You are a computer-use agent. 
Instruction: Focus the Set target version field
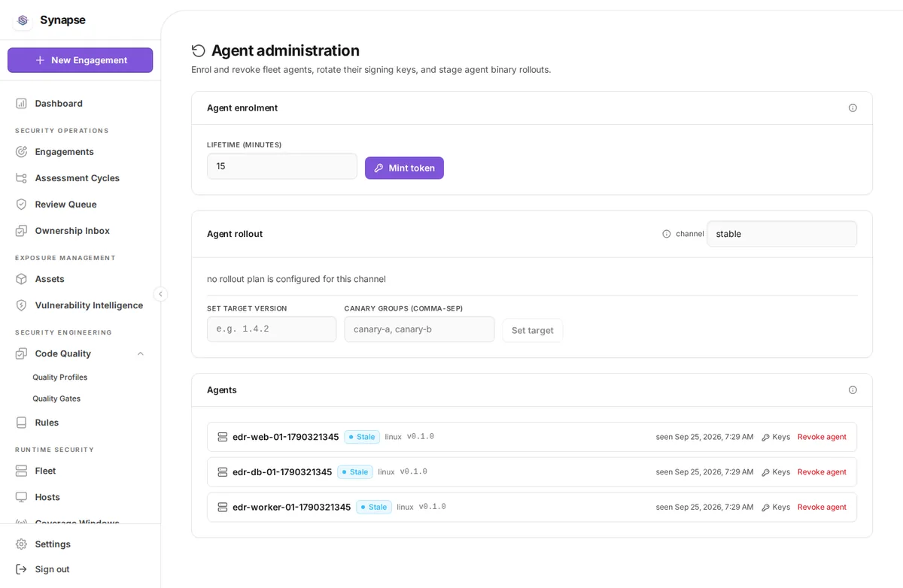pos(272,329)
